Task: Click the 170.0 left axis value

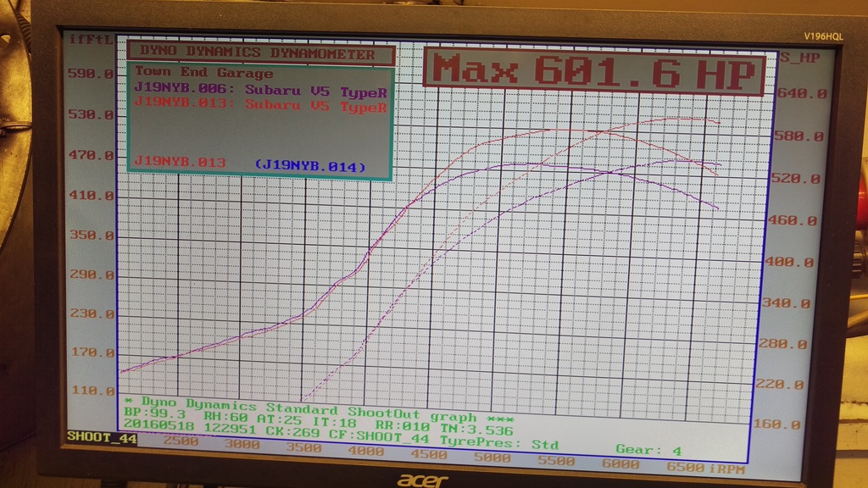Action: (x=93, y=352)
